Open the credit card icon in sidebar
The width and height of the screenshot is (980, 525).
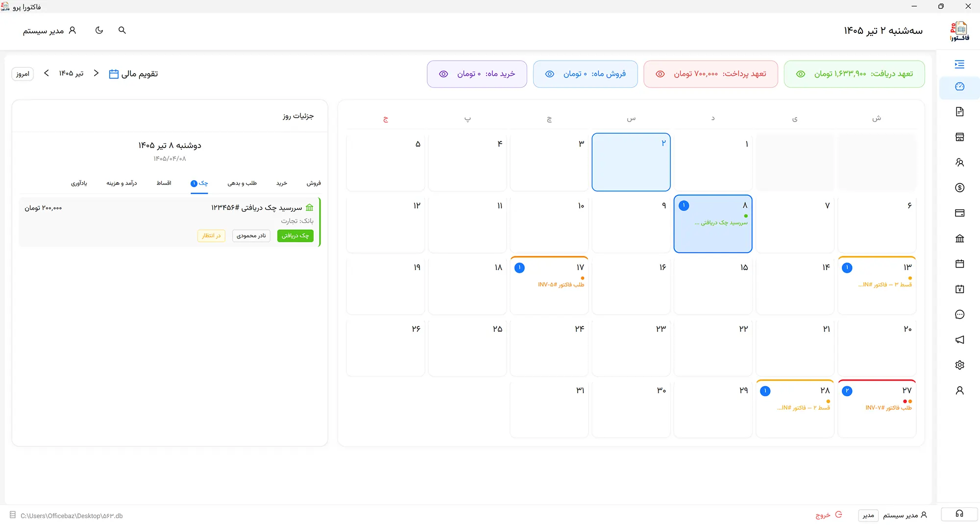959,213
